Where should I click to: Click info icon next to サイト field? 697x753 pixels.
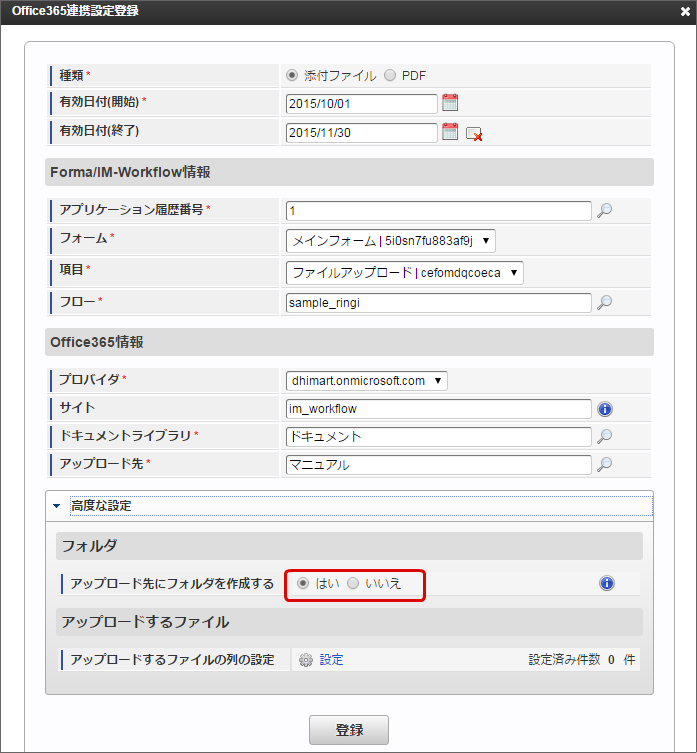tap(605, 409)
